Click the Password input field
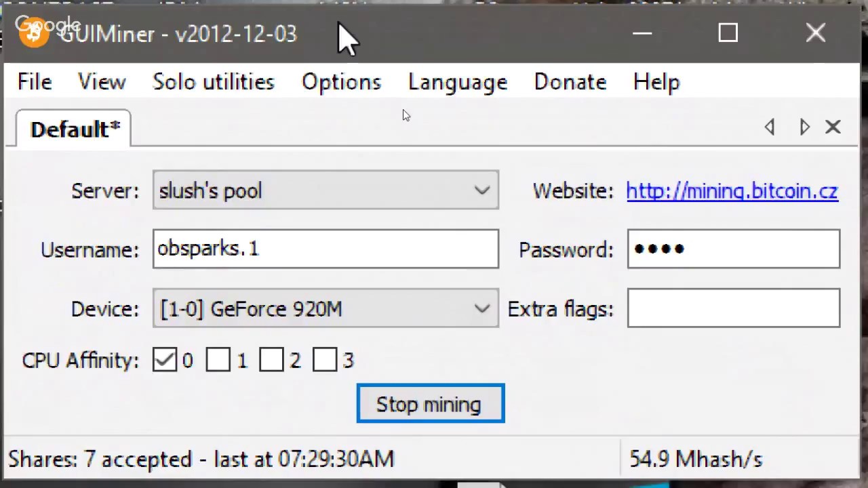 tap(734, 249)
